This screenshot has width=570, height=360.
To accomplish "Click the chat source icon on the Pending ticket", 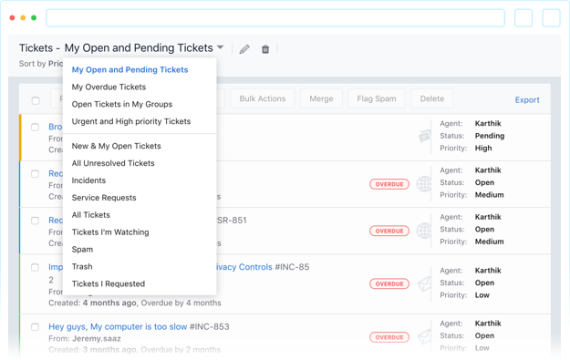I will [x=424, y=136].
